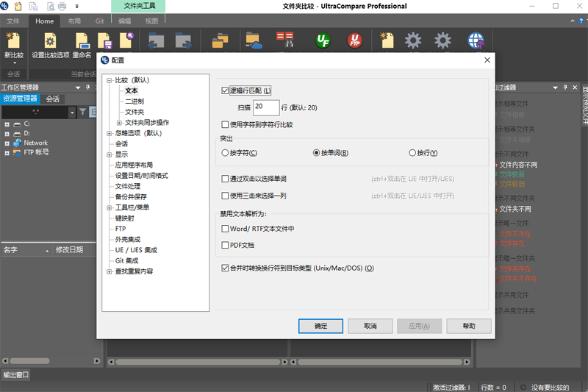588x392 pixels.
Task: Click the globe upload icon in ribbon
Action: tap(476, 40)
